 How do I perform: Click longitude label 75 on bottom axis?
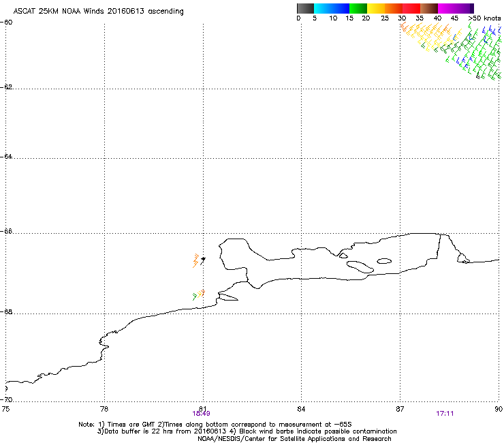[x=5, y=409]
